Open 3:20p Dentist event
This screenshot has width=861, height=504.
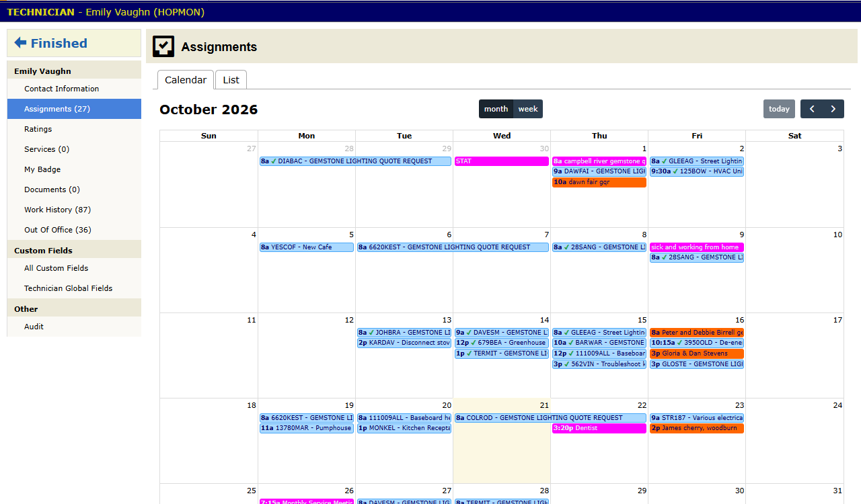pyautogui.click(x=599, y=428)
